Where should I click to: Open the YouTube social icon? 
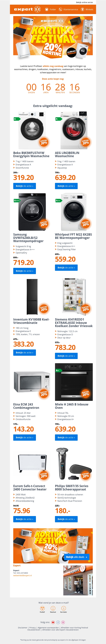[x=53, y=622]
